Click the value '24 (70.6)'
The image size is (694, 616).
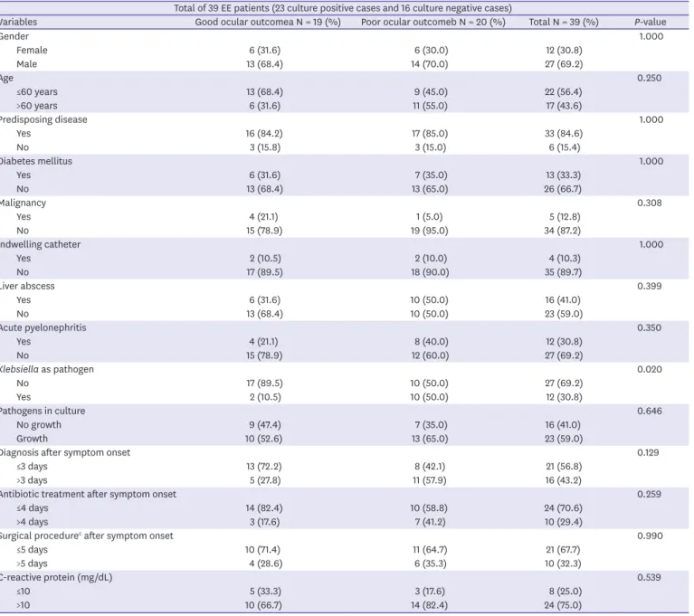pyautogui.click(x=563, y=507)
